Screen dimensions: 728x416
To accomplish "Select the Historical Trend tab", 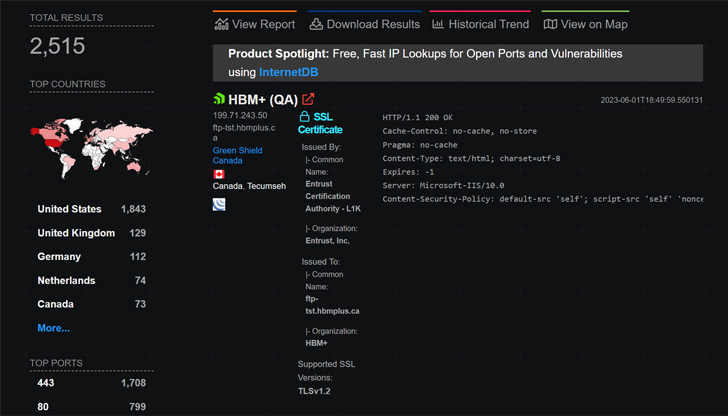I will pyautogui.click(x=481, y=24).
